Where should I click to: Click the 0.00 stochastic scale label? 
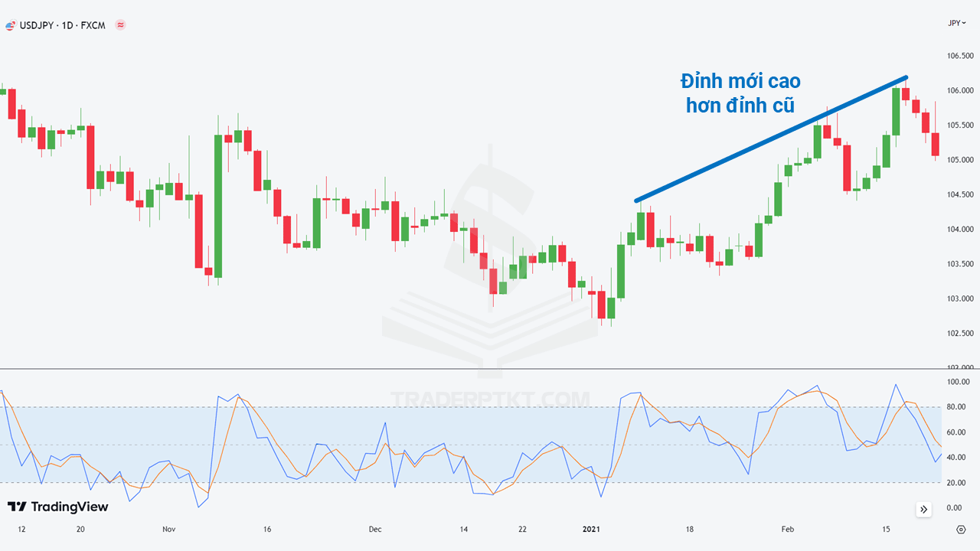tap(955, 508)
